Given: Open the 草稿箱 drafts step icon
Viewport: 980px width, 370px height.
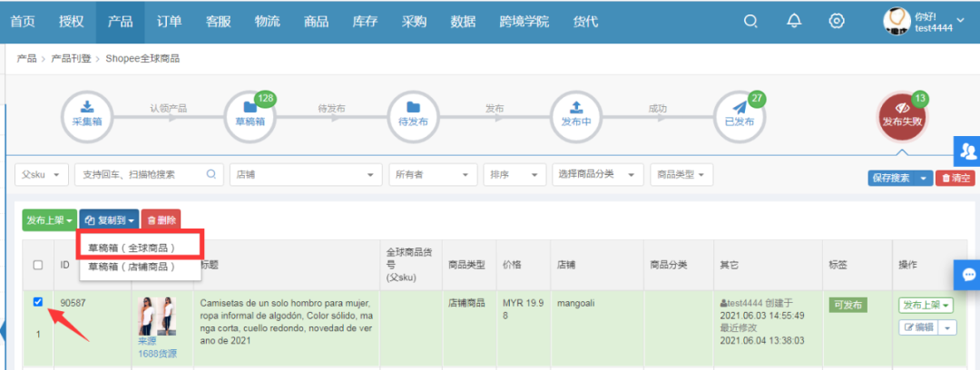Looking at the screenshot, I should point(250,115).
